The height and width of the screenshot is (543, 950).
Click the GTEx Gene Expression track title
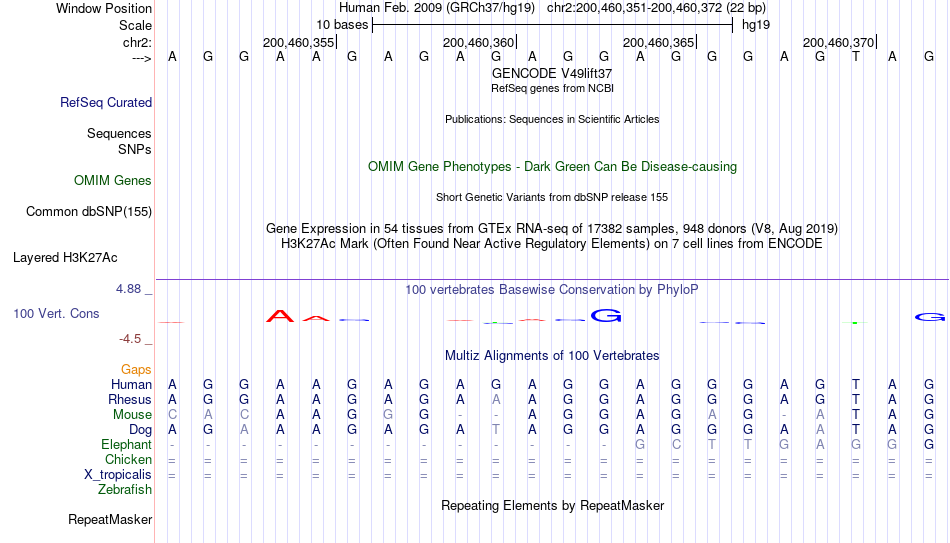pyautogui.click(x=552, y=228)
